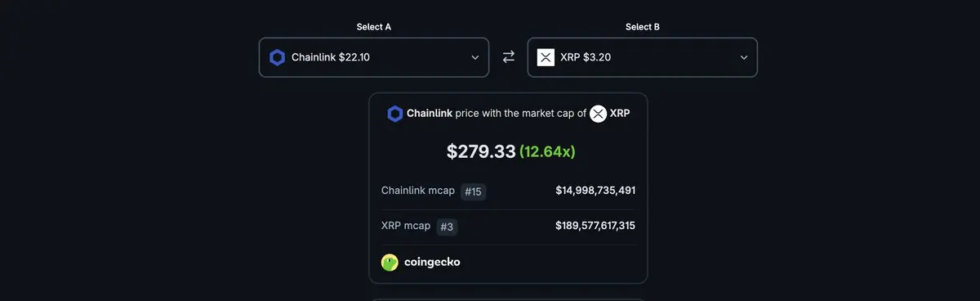Click the round XRP icon in card heading
980x301 pixels.
[599, 114]
